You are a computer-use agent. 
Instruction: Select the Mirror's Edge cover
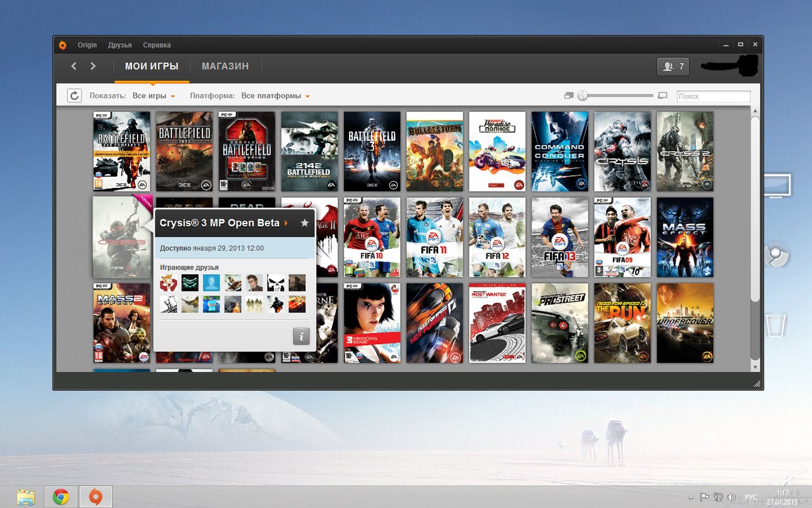(x=372, y=323)
